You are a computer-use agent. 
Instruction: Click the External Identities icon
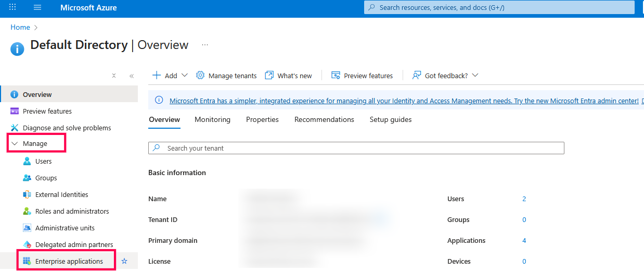tap(27, 194)
